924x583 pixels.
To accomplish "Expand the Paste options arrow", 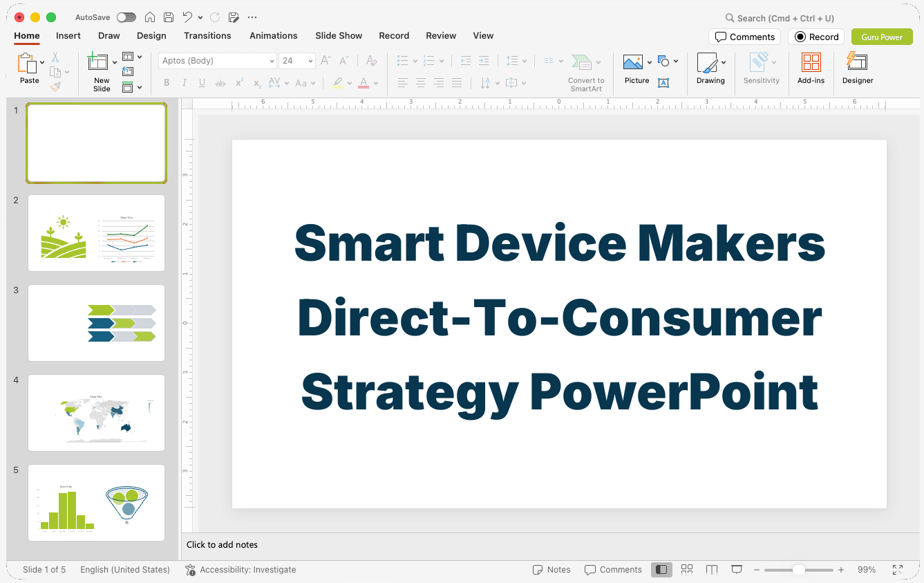I will point(43,63).
